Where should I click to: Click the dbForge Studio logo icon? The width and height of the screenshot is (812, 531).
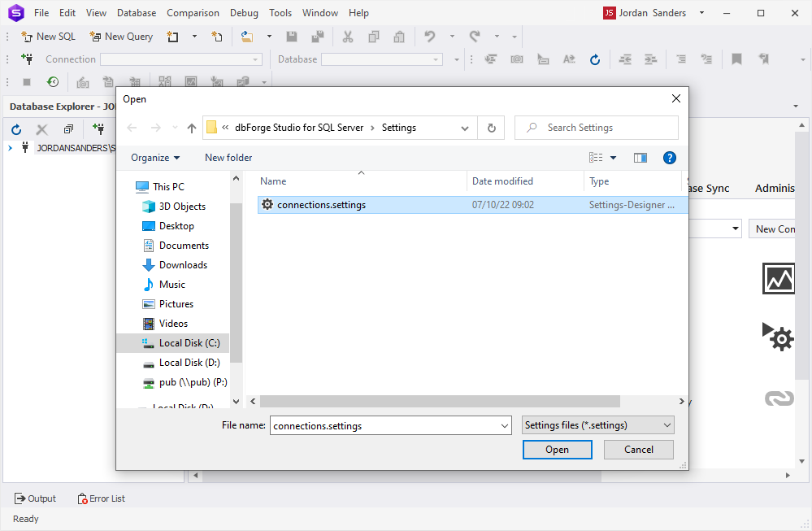click(x=16, y=12)
